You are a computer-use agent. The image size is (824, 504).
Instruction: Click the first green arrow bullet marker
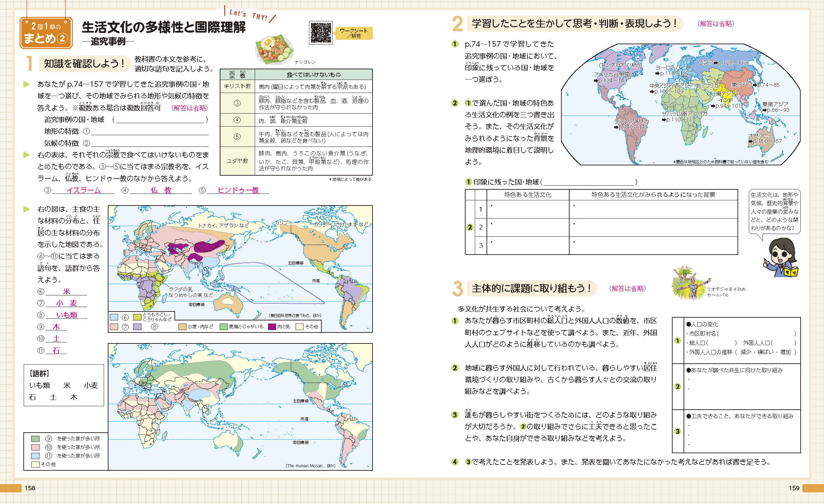(x=26, y=84)
